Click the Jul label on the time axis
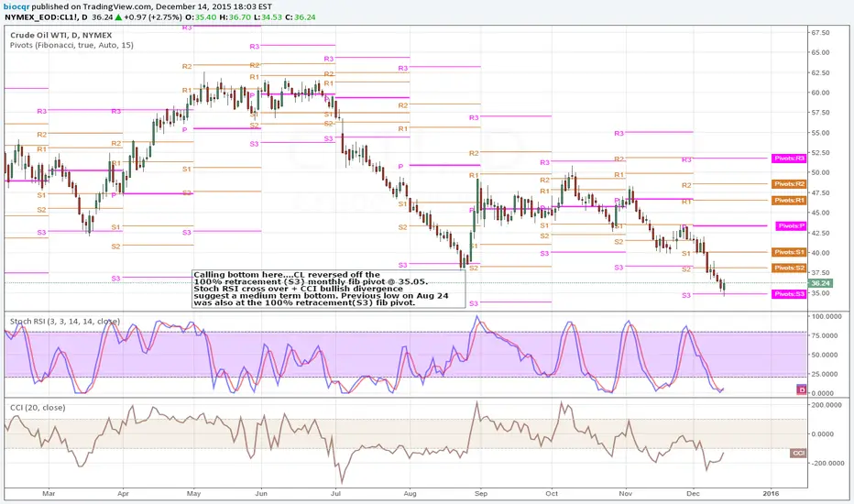 click(x=335, y=494)
